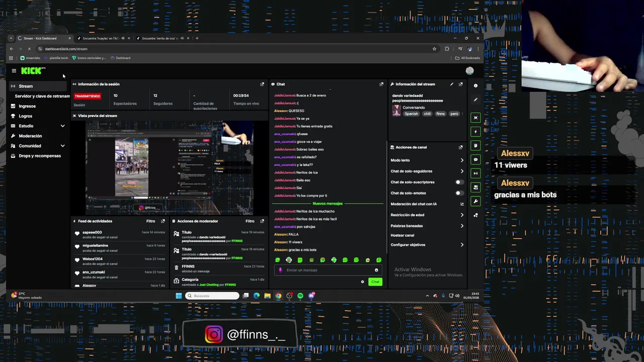
Task: Click the Enviar un mensaje input field
Action: (x=328, y=270)
